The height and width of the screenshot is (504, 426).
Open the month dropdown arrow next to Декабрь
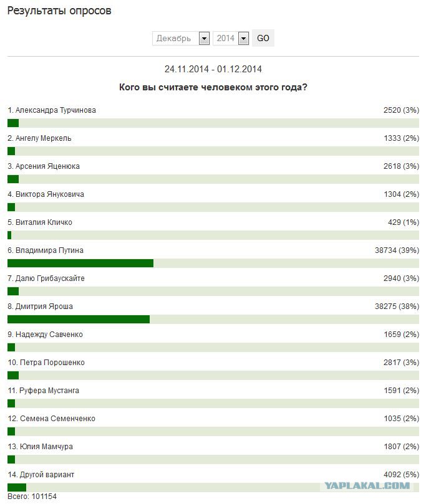pos(205,39)
